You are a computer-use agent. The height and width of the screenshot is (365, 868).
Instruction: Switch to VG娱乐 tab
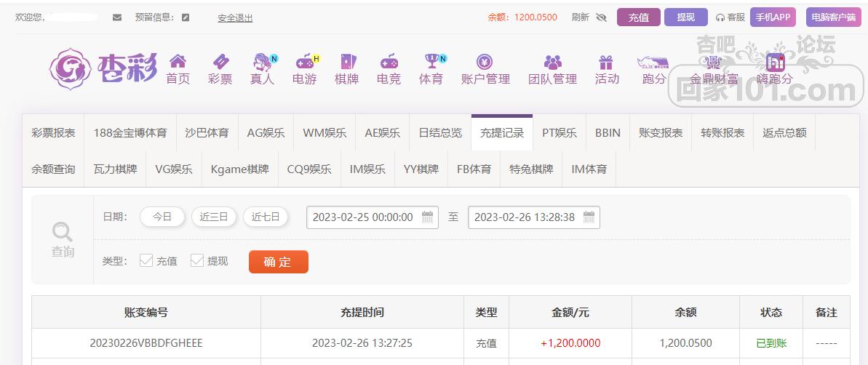point(174,169)
